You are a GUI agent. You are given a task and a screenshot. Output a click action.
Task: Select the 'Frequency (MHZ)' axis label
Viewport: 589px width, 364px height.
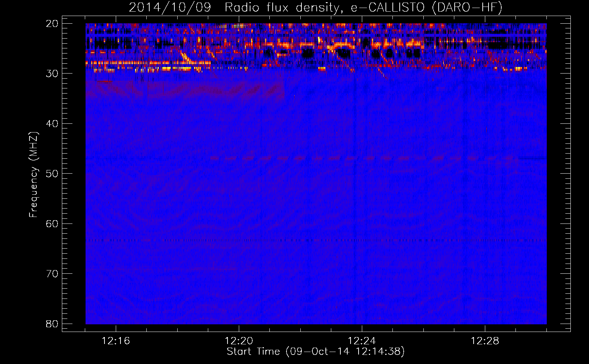coord(33,175)
